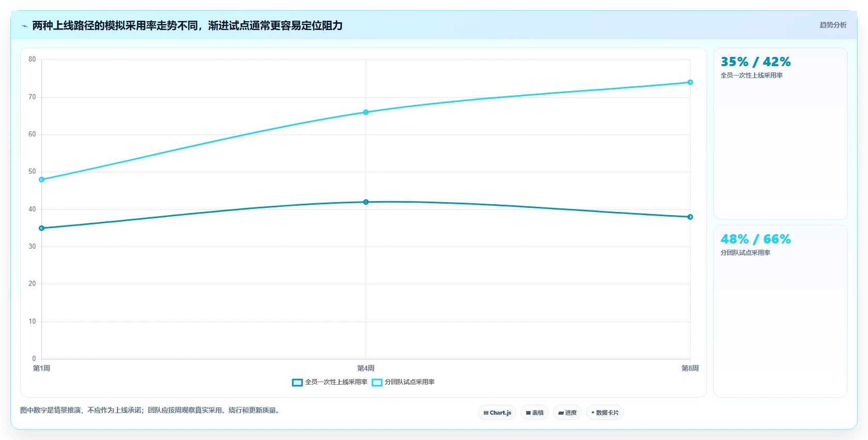
Task: Click the trend icon beside the chart title
Action: (x=24, y=26)
